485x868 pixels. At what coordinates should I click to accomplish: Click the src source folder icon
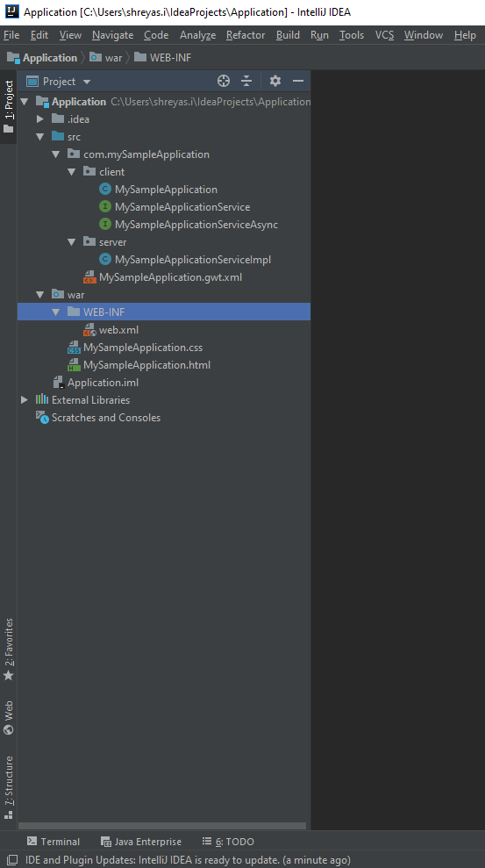tap(58, 136)
